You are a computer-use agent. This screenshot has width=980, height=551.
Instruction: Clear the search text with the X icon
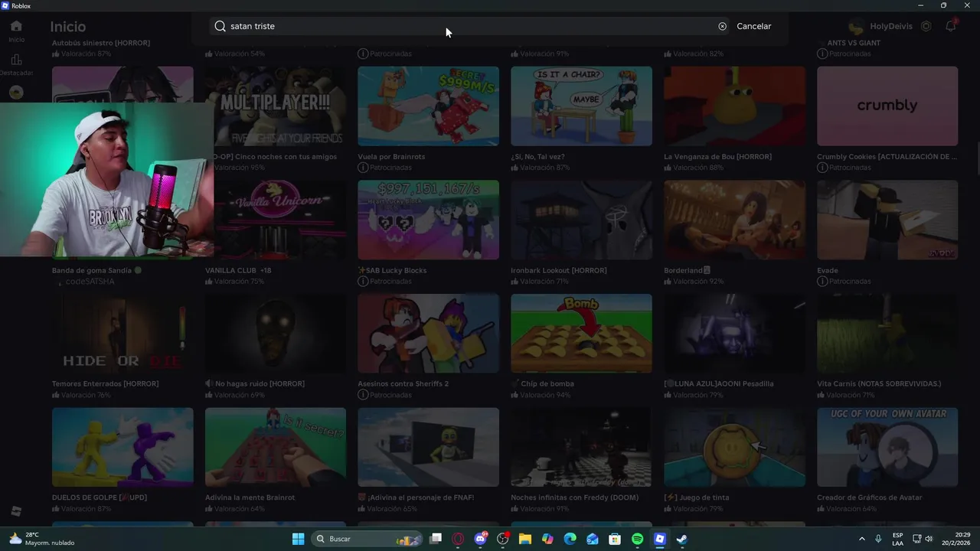click(722, 26)
